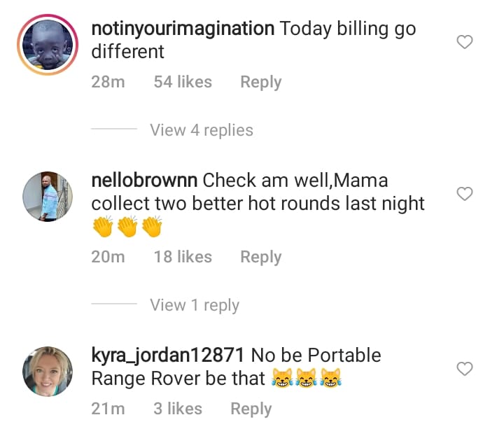Viewport: 504px width, 443px height.
Task: Expand View 1 reply thread
Action: click(x=194, y=305)
